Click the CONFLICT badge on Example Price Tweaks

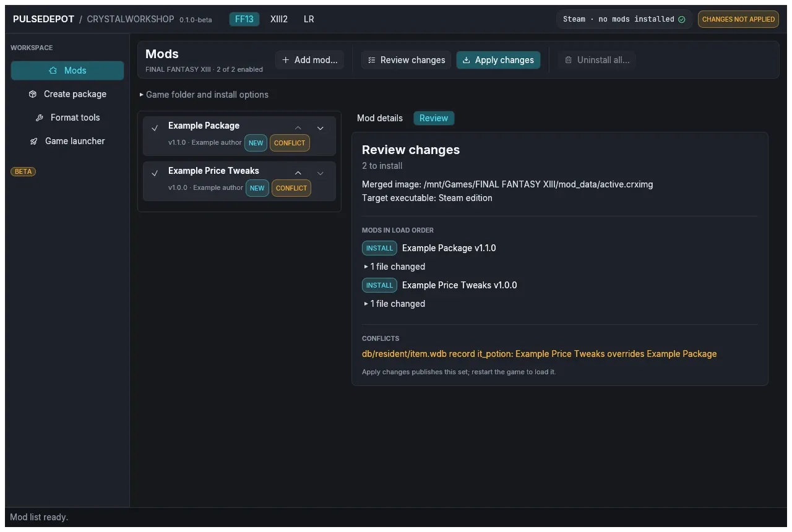coord(291,188)
